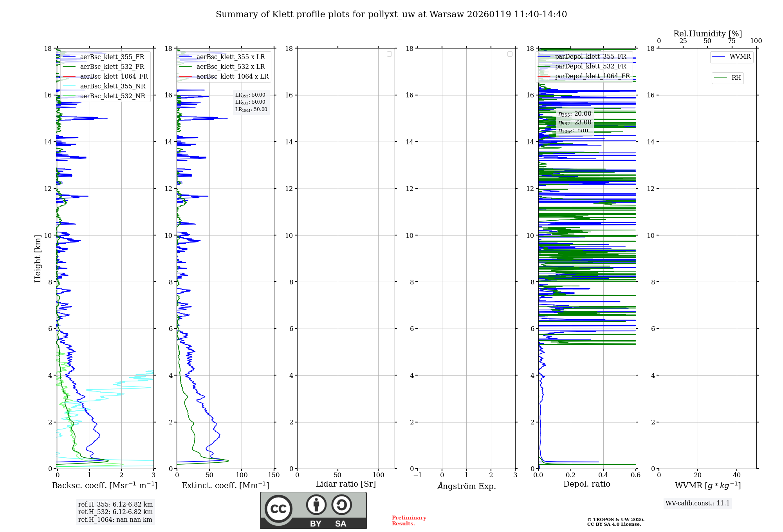Click the LR355 lidar ratio values box
783x532 pixels.
point(251,102)
